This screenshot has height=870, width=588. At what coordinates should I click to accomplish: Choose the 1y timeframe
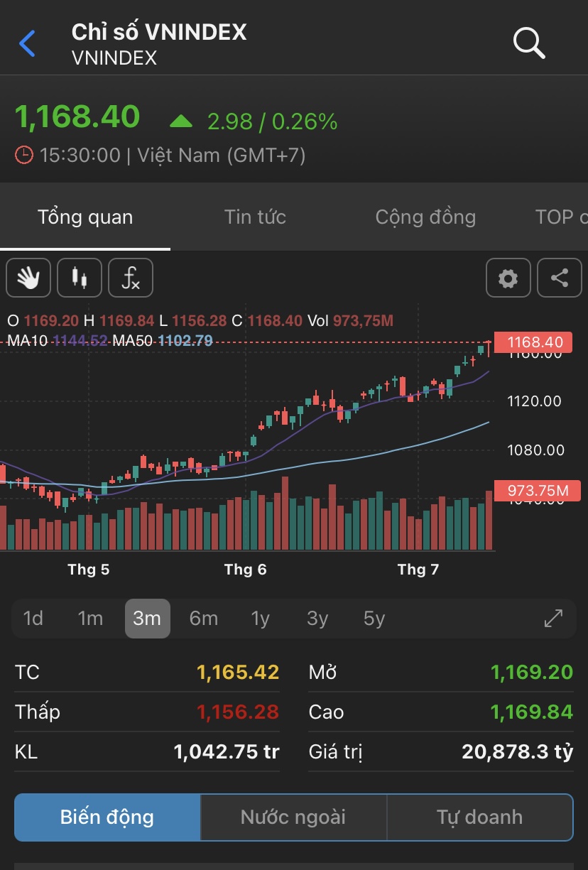[x=261, y=619]
